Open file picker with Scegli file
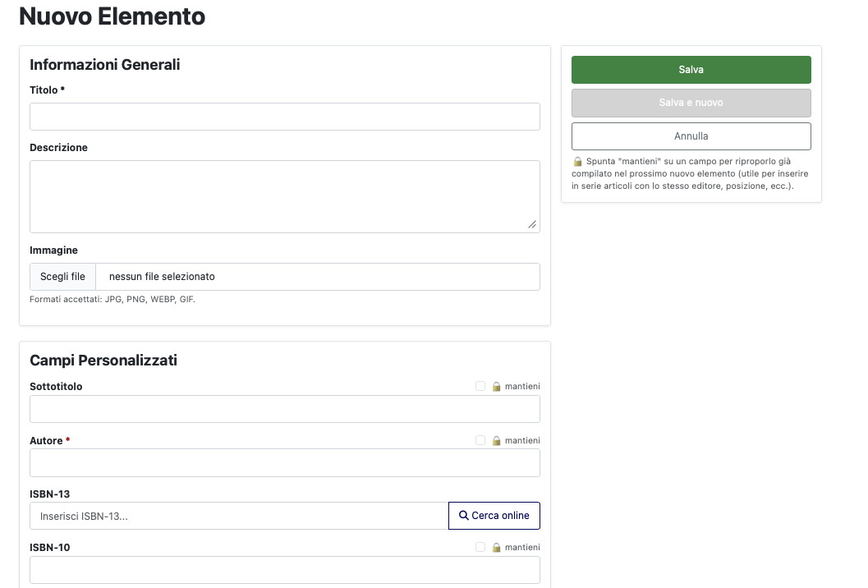Screen dimensions: 868x588 click(x=62, y=276)
